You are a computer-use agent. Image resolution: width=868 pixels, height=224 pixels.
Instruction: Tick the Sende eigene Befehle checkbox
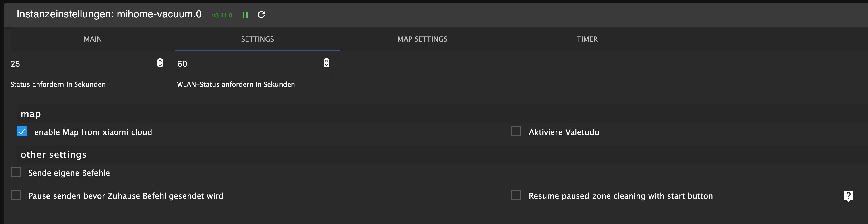(15, 172)
